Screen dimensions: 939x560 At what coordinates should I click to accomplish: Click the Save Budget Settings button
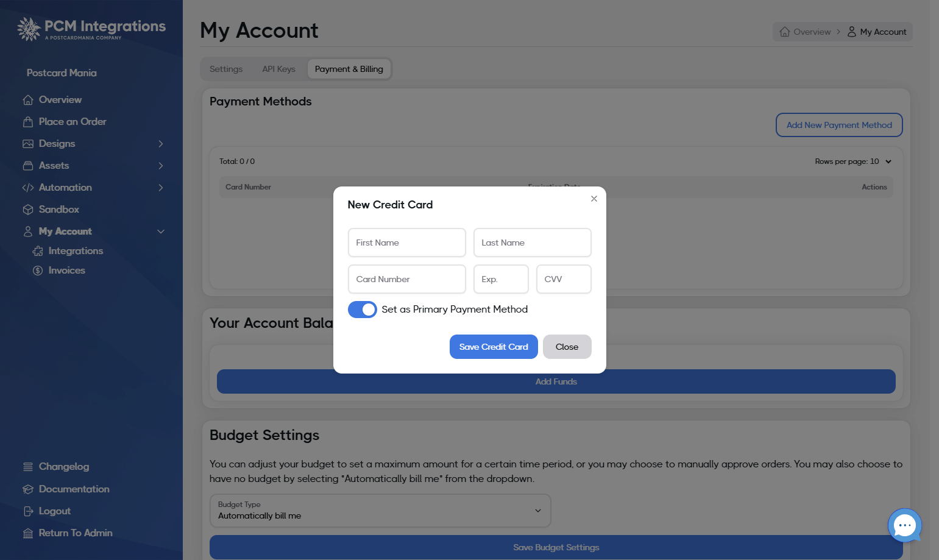click(x=556, y=547)
